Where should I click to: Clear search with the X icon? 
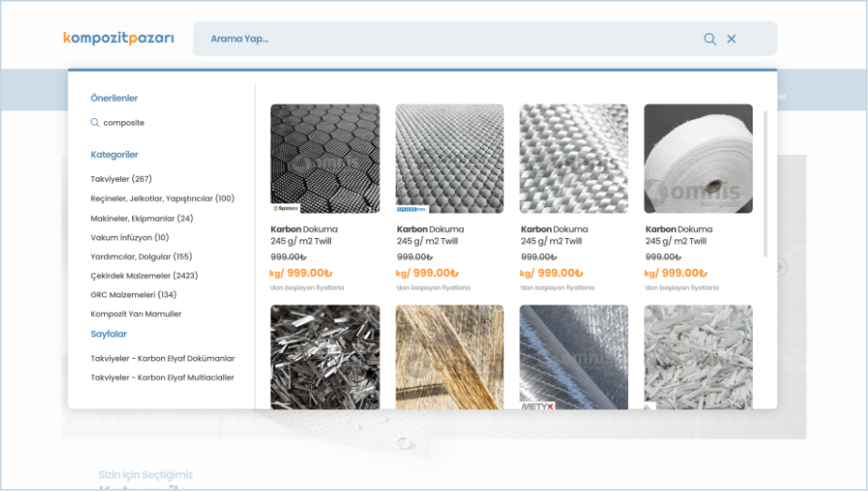[x=731, y=38]
